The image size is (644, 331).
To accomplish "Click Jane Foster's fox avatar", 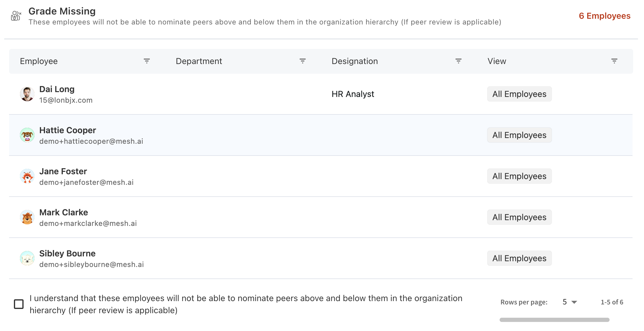I will [27, 176].
